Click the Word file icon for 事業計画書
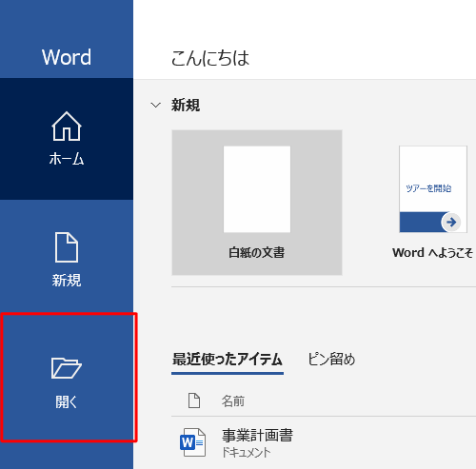Image resolution: width=476 pixels, height=469 pixels. click(192, 442)
